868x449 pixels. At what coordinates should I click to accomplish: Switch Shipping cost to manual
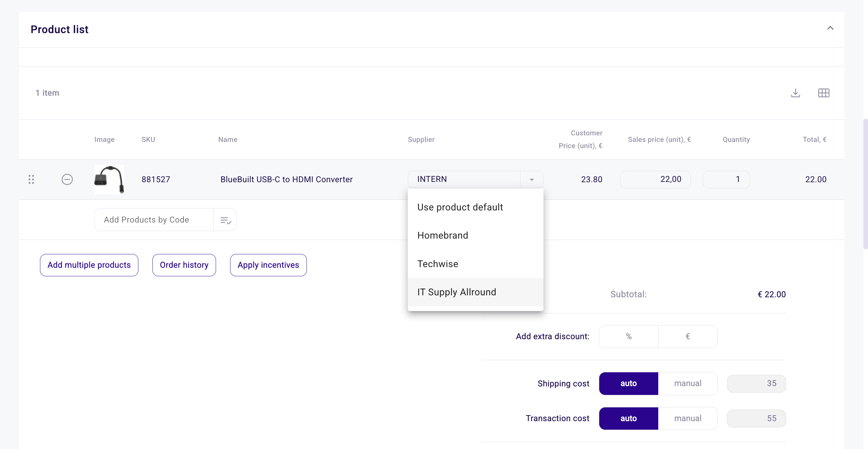click(688, 383)
